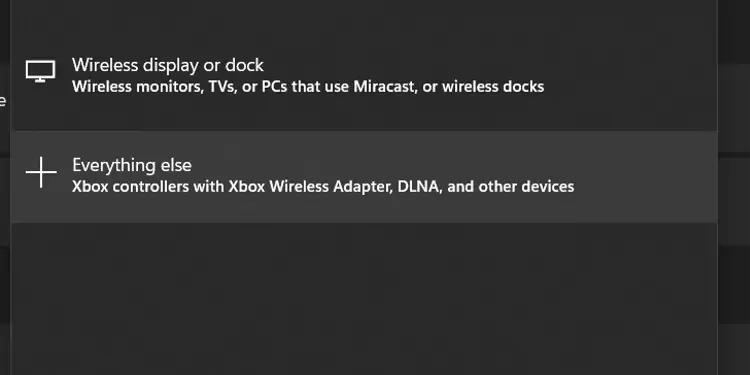
Task: Select the 'Wireless display or dock' title
Action: 167,65
